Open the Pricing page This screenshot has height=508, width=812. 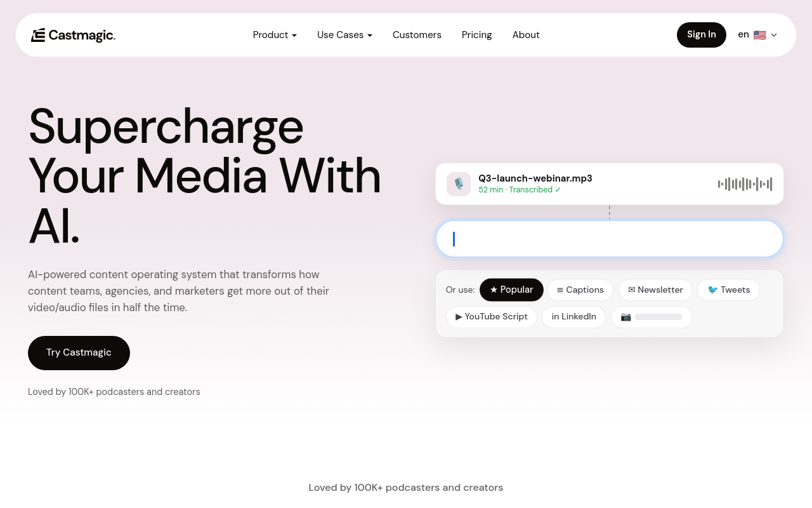point(477,35)
